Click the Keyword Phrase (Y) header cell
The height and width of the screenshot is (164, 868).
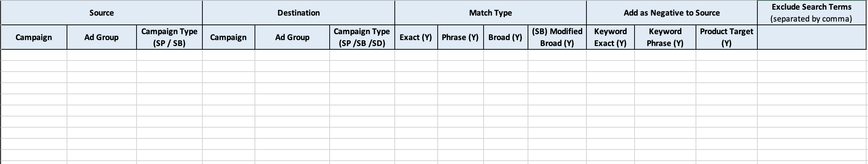pos(665,37)
